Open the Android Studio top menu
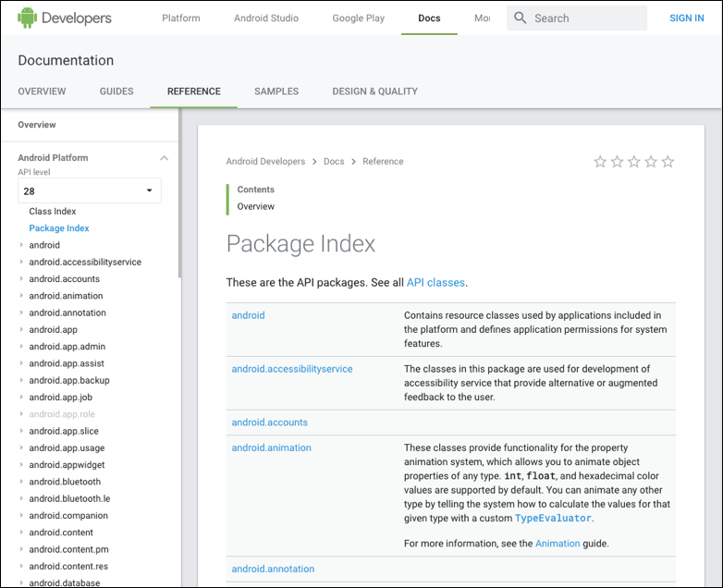Image resolution: width=723 pixels, height=588 pixels. point(266,18)
